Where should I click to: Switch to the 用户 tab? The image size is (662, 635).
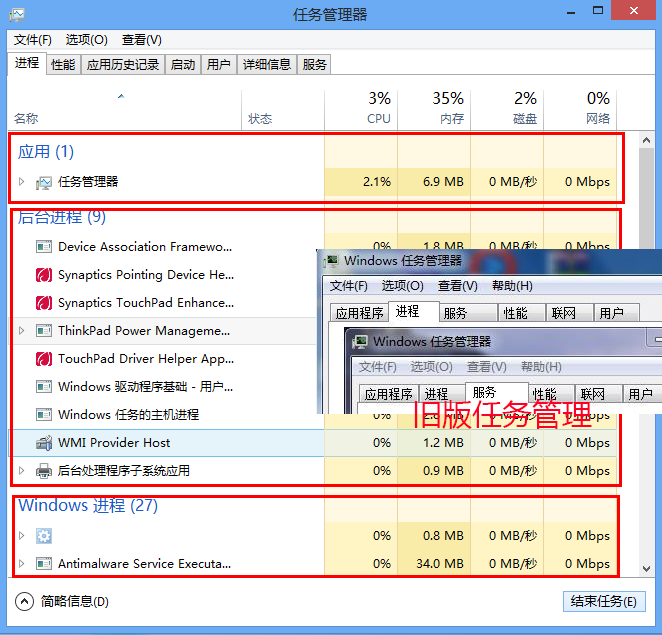219,65
